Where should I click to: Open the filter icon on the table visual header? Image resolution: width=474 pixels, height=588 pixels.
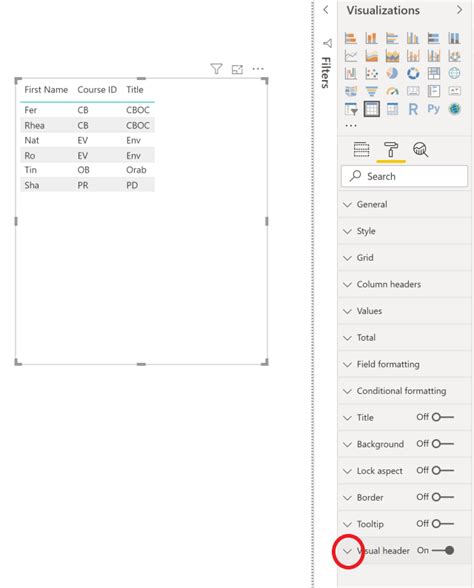216,69
